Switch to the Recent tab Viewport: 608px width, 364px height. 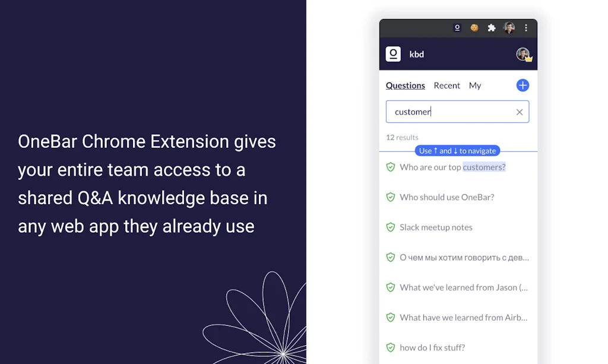pyautogui.click(x=446, y=86)
